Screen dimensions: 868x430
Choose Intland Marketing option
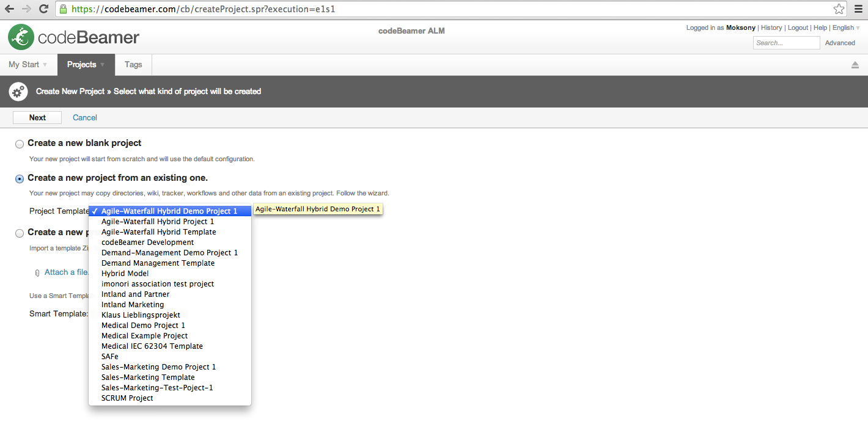tap(170, 305)
